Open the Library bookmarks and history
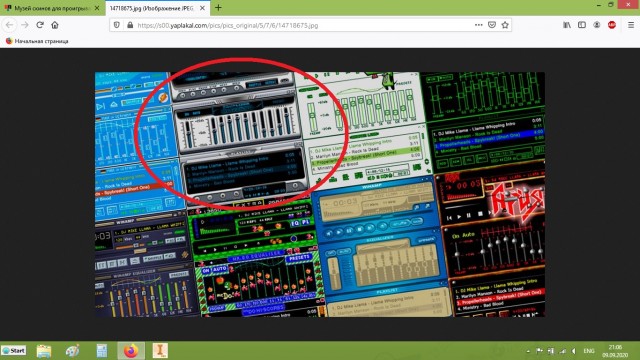 (567, 25)
